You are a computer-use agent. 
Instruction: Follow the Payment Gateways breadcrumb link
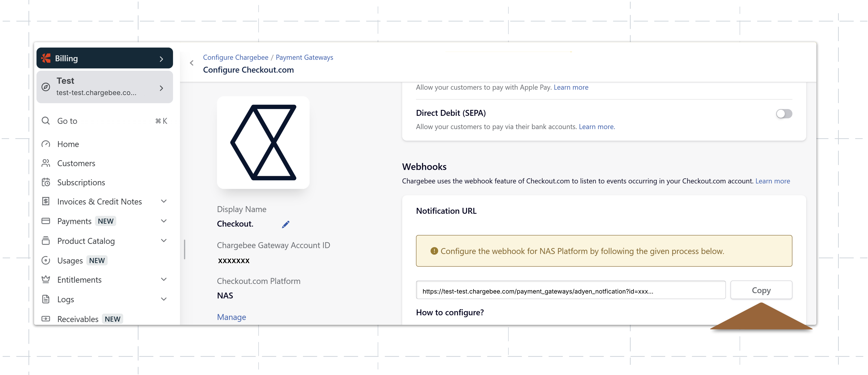tap(304, 57)
